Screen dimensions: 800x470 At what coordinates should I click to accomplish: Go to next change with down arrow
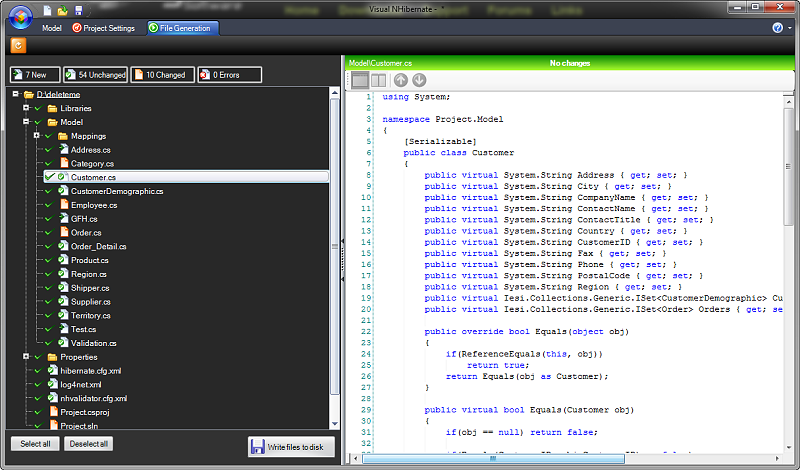(x=419, y=80)
